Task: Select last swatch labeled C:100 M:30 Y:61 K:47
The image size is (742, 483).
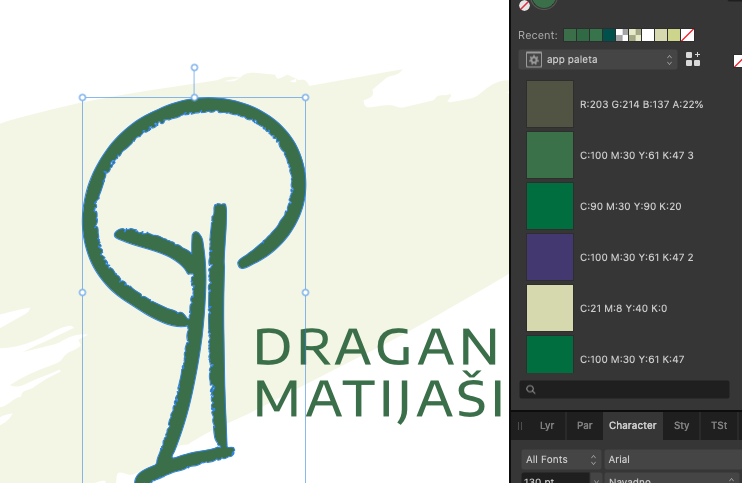Action: tap(549, 355)
